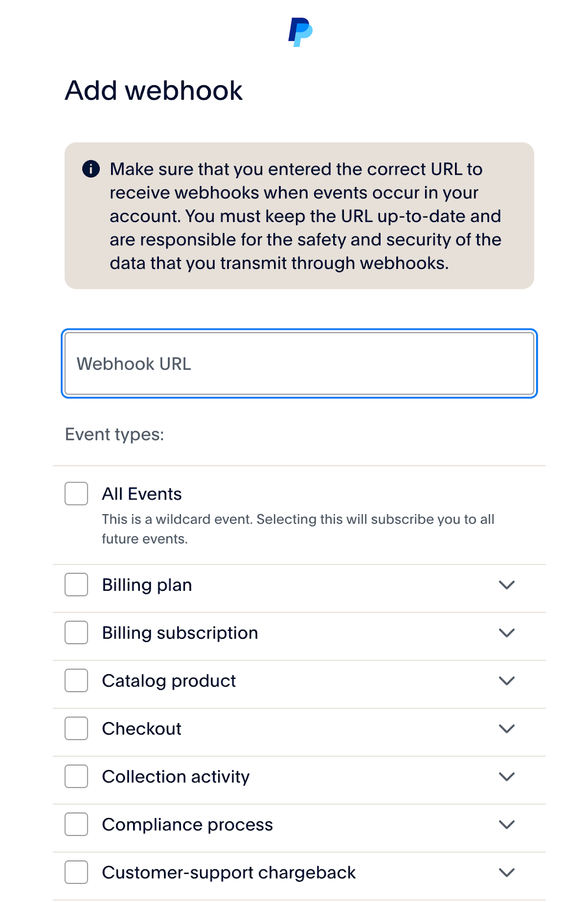Image resolution: width=588 pixels, height=902 pixels.
Task: Click the PayPal logo at top
Action: coord(300,32)
